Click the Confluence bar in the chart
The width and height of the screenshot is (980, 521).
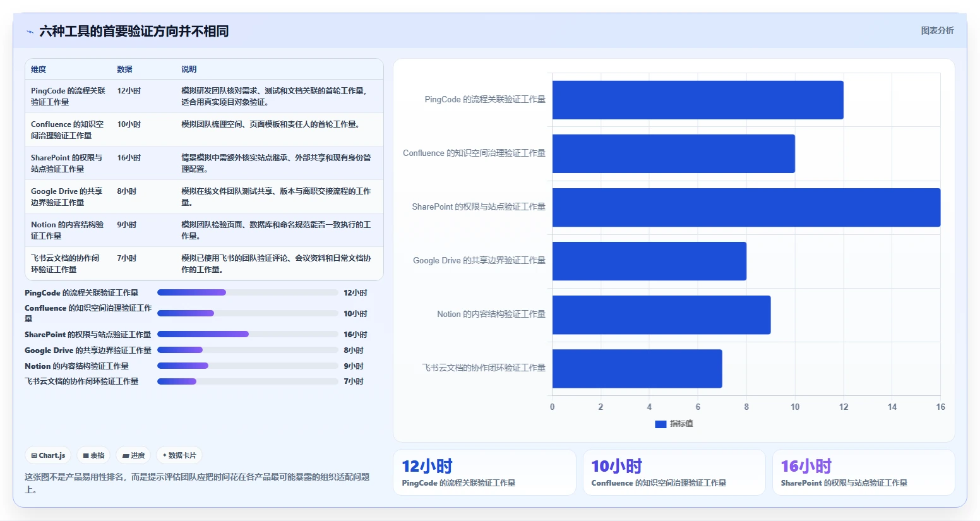[x=674, y=153]
